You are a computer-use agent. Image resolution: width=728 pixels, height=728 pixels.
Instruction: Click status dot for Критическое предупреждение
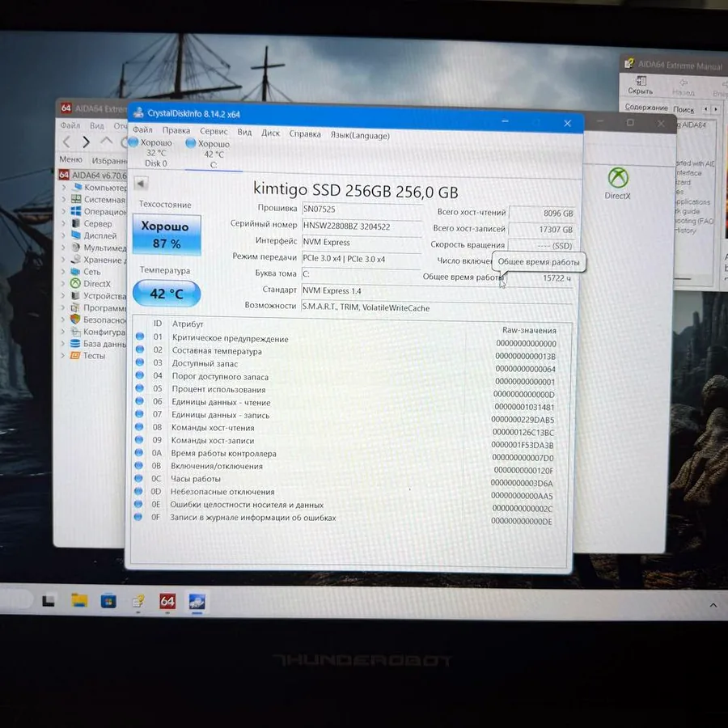(140, 336)
